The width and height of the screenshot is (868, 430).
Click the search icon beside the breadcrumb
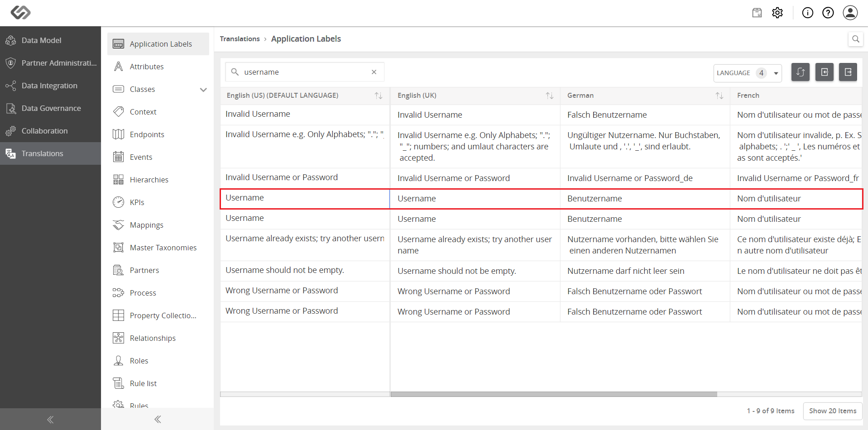pyautogui.click(x=855, y=39)
